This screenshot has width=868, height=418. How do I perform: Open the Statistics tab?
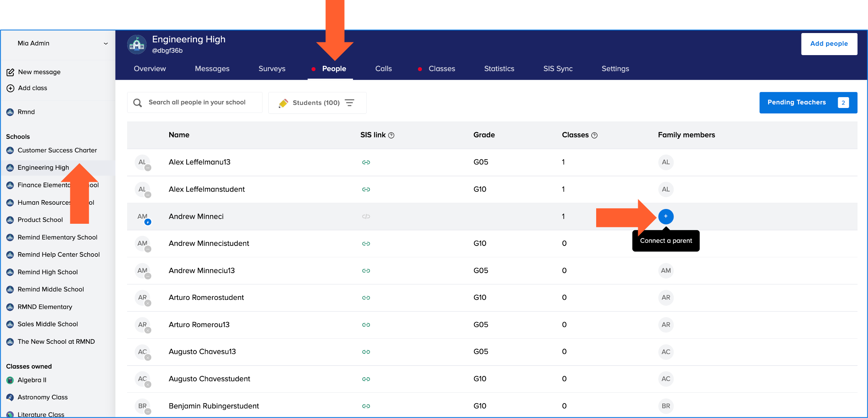(499, 69)
